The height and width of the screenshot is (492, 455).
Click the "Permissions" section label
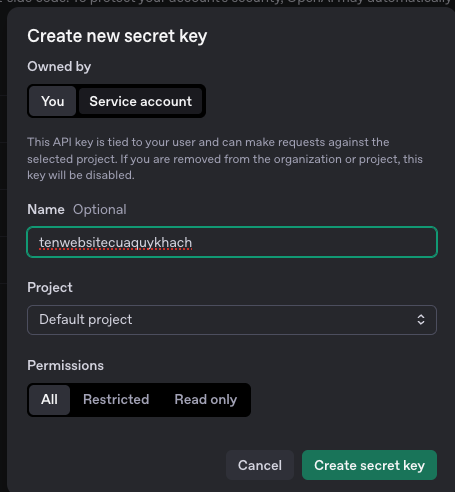click(x=66, y=366)
